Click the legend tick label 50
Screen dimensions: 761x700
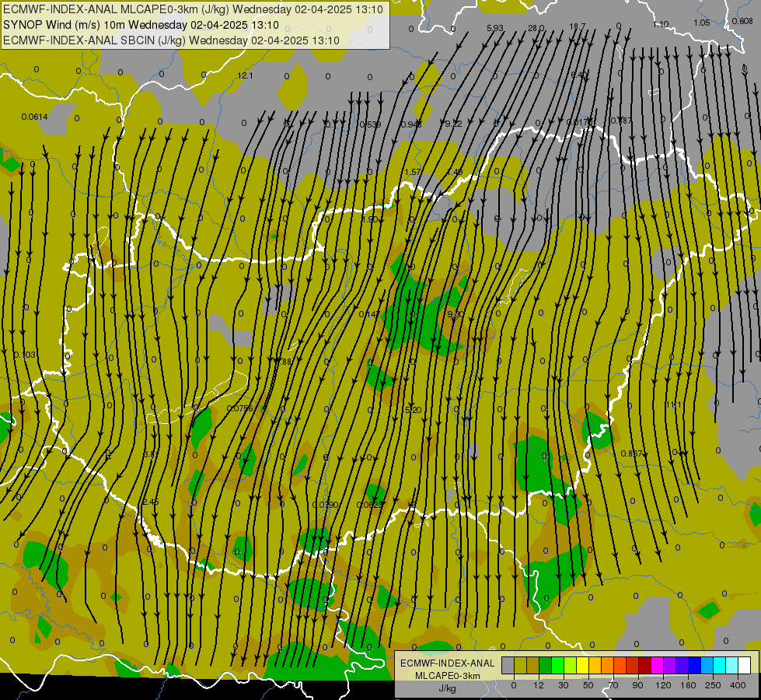pyautogui.click(x=588, y=685)
